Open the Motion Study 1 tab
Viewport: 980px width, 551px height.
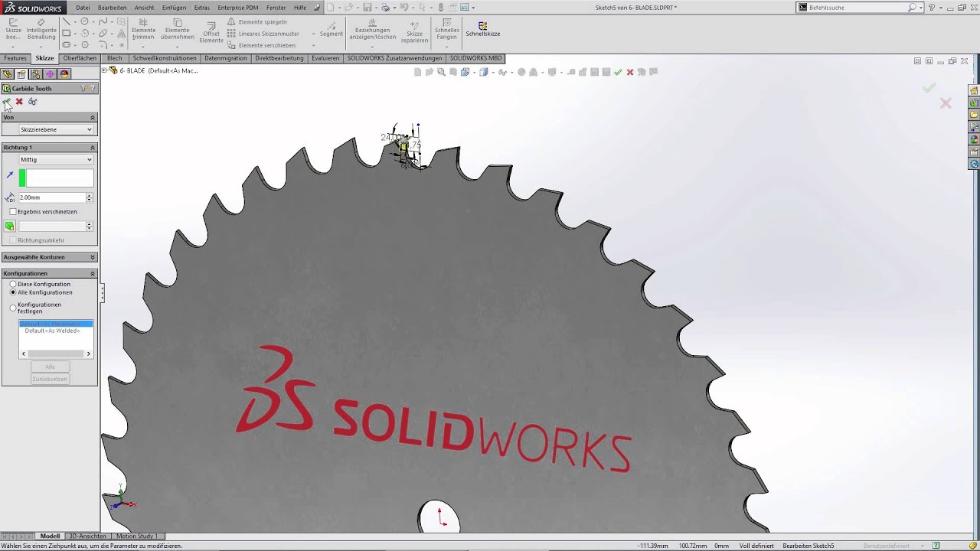coord(137,536)
